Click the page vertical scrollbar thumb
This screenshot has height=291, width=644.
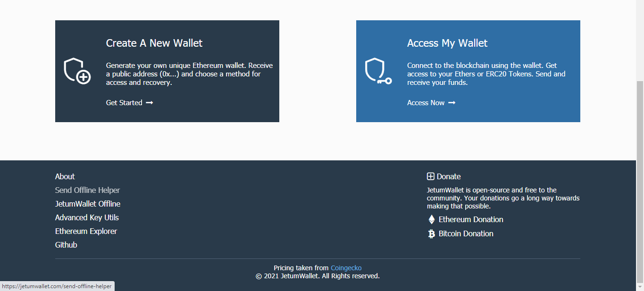640,182
